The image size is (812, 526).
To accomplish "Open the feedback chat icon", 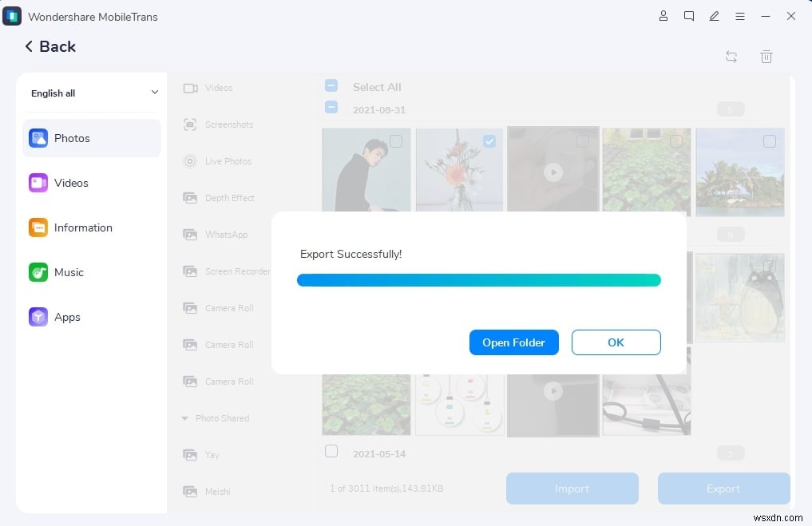I will 688,16.
